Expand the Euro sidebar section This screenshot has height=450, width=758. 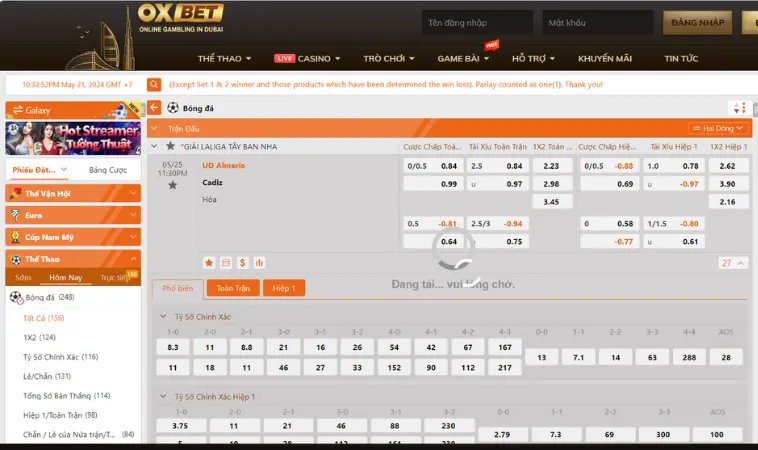click(x=73, y=215)
